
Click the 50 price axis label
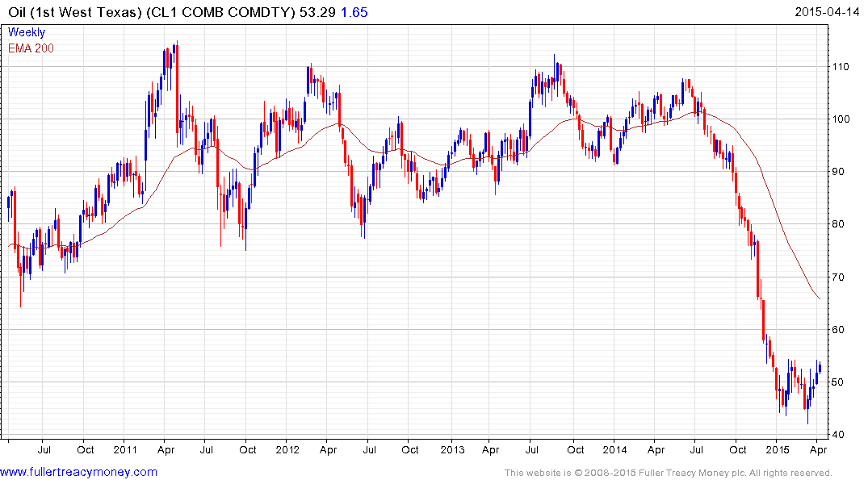pos(838,382)
